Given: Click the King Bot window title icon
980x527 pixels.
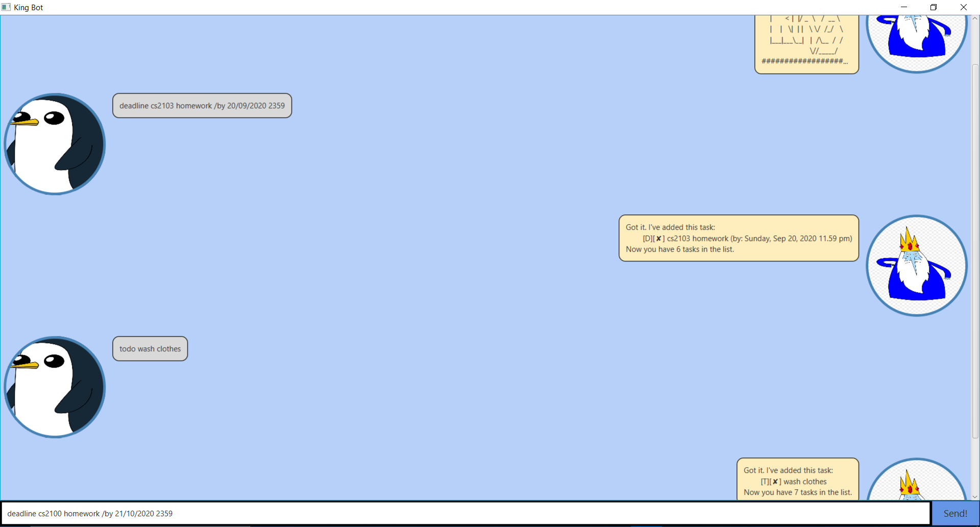Looking at the screenshot, I should click(6, 7).
